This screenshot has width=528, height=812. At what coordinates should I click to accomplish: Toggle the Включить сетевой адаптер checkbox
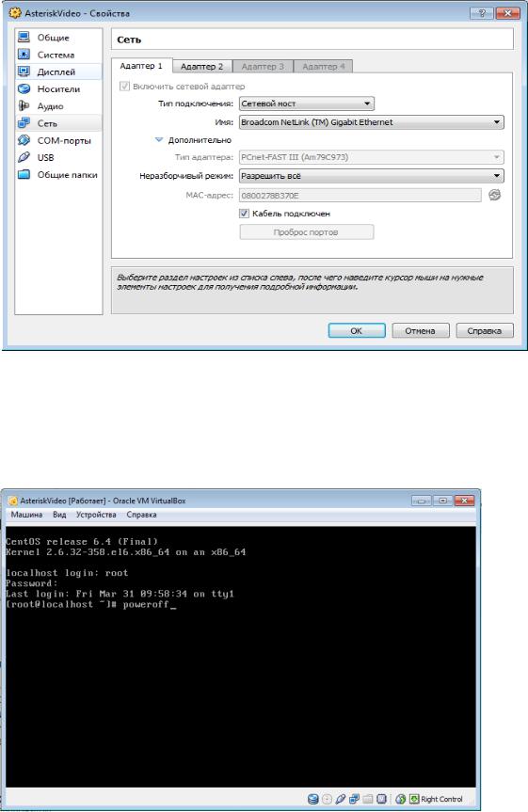tap(124, 86)
